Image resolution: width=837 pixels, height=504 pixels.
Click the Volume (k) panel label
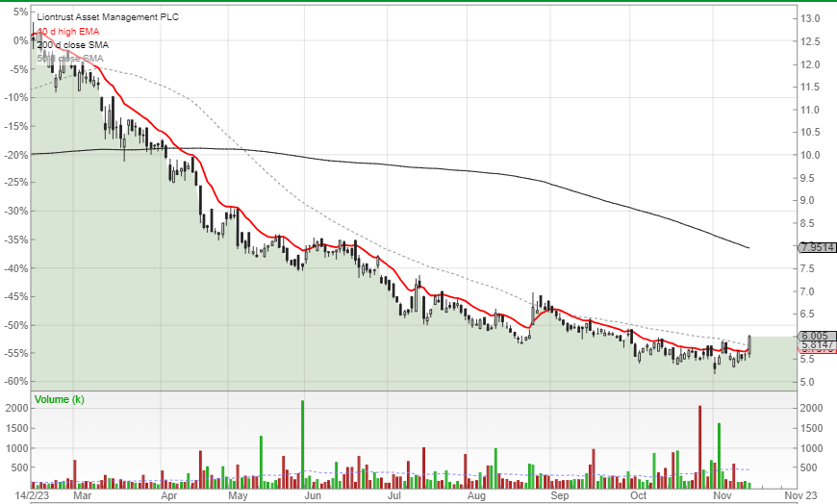60,399
